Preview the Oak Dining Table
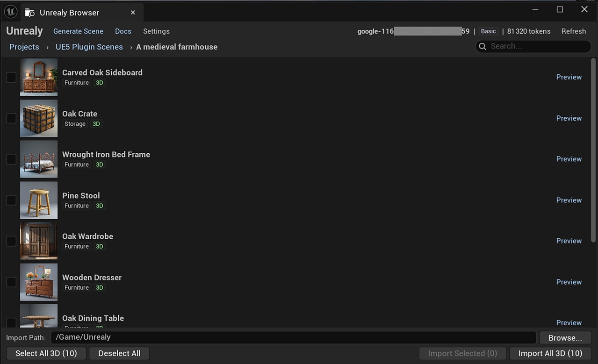Screen dimensions: 598x364 tap(569, 322)
